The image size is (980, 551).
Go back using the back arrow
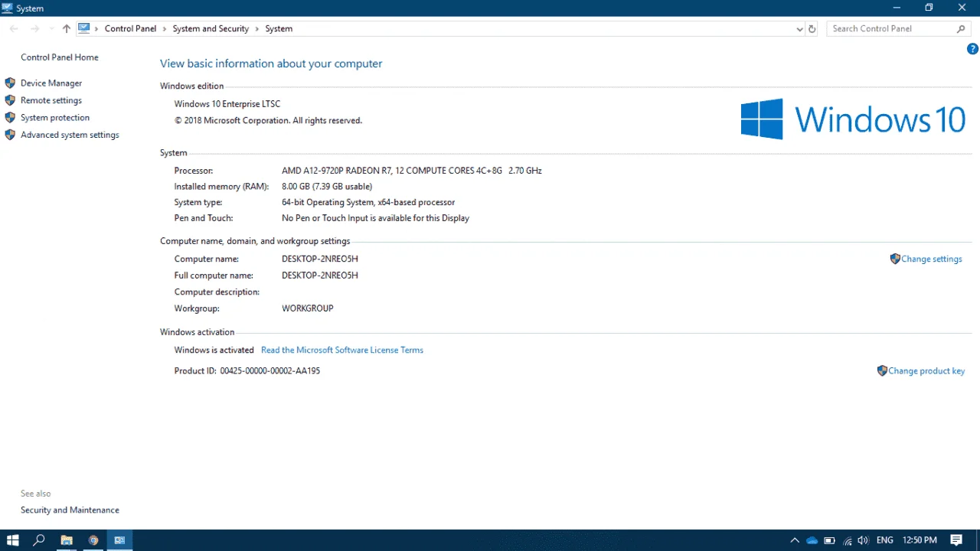click(x=14, y=28)
